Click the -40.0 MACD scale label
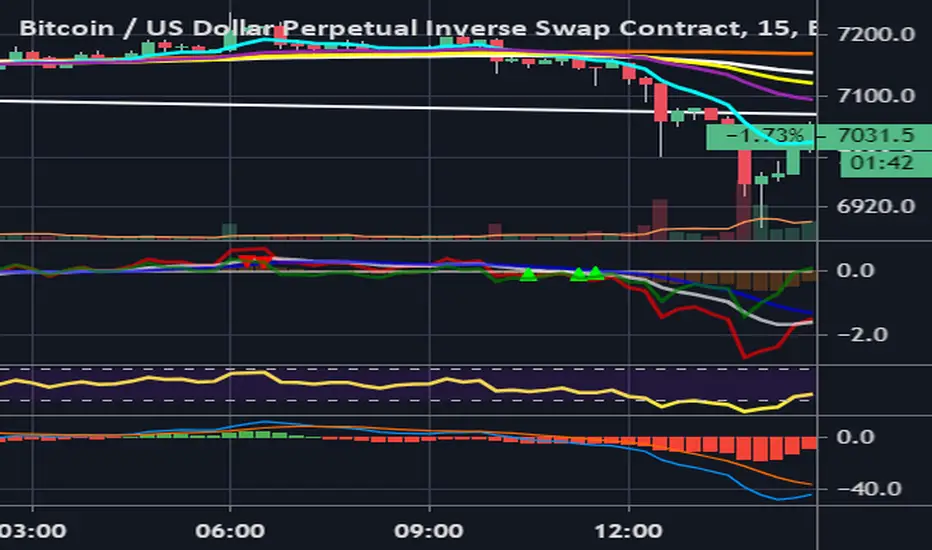The height and width of the screenshot is (550, 932). pos(869,489)
